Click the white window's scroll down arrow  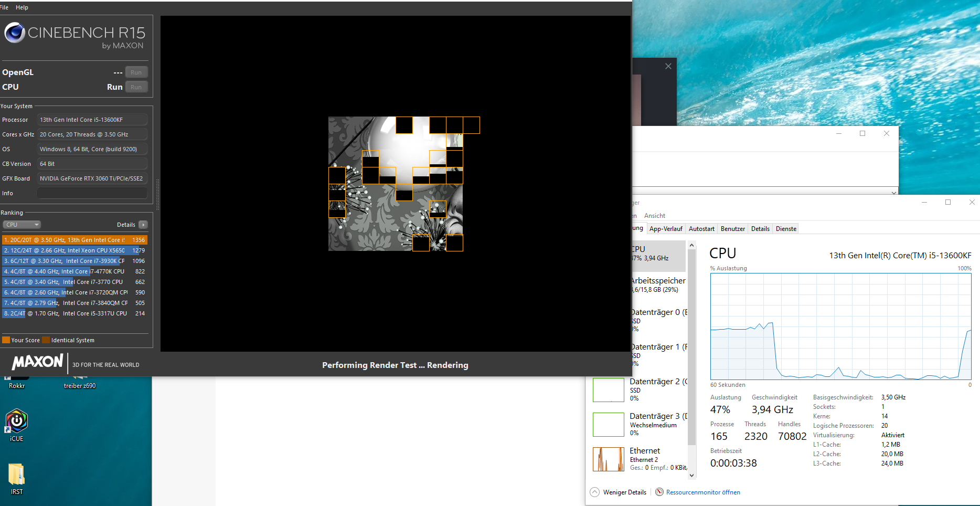pos(894,193)
